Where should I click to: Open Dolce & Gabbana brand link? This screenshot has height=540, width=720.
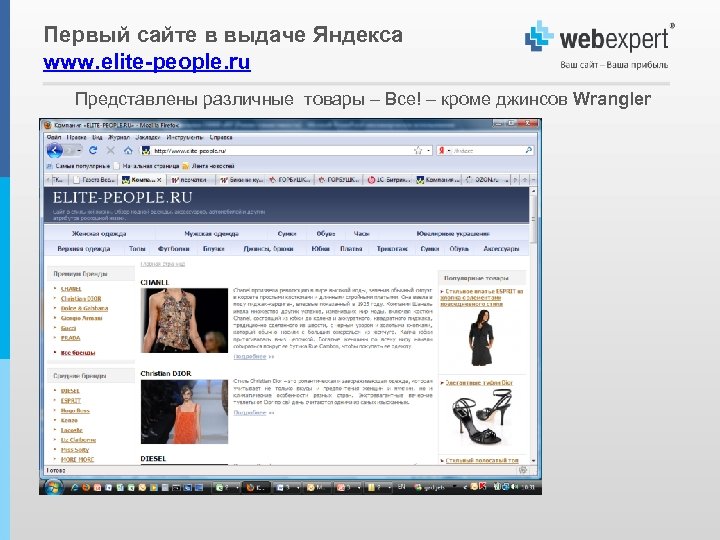84,308
